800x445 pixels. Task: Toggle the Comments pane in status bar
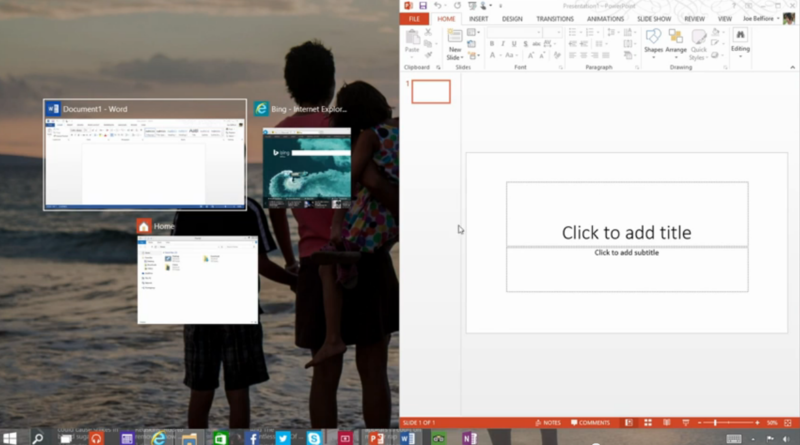[x=590, y=423]
